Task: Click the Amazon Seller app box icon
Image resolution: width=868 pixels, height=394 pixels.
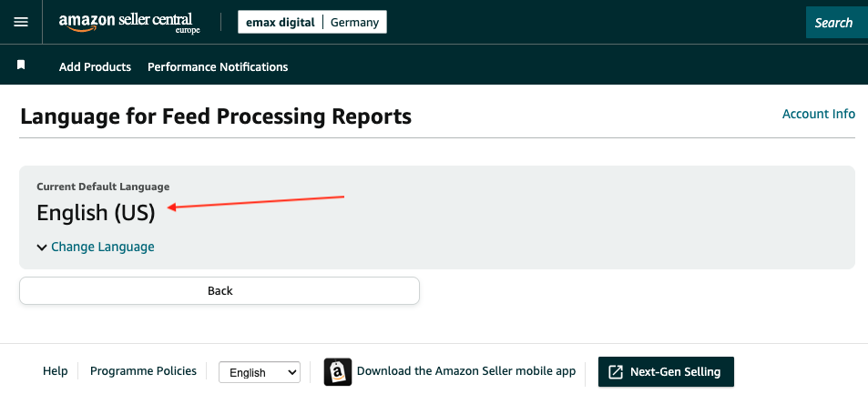Action: coord(338,372)
